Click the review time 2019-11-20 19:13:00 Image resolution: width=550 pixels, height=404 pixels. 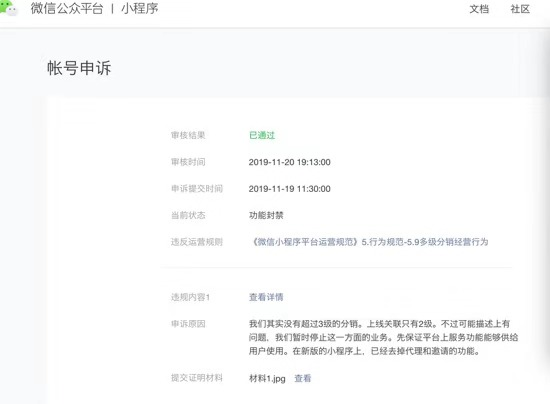[x=290, y=162]
